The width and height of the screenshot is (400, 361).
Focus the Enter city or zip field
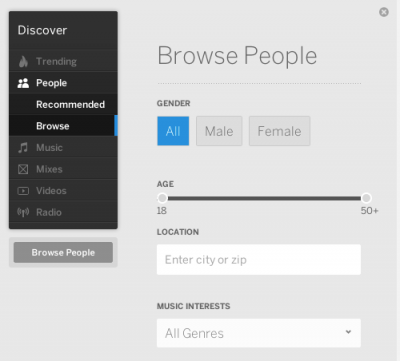[x=259, y=260]
